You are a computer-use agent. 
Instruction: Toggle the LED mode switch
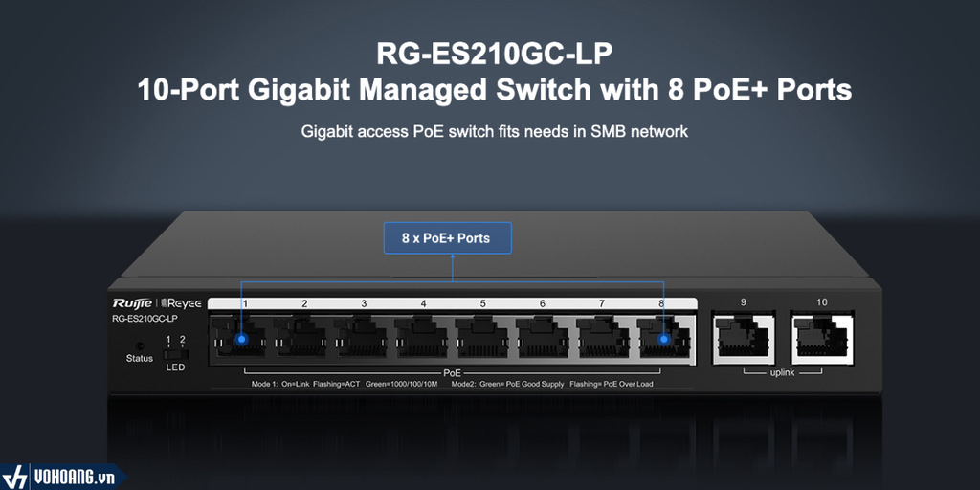(x=176, y=354)
